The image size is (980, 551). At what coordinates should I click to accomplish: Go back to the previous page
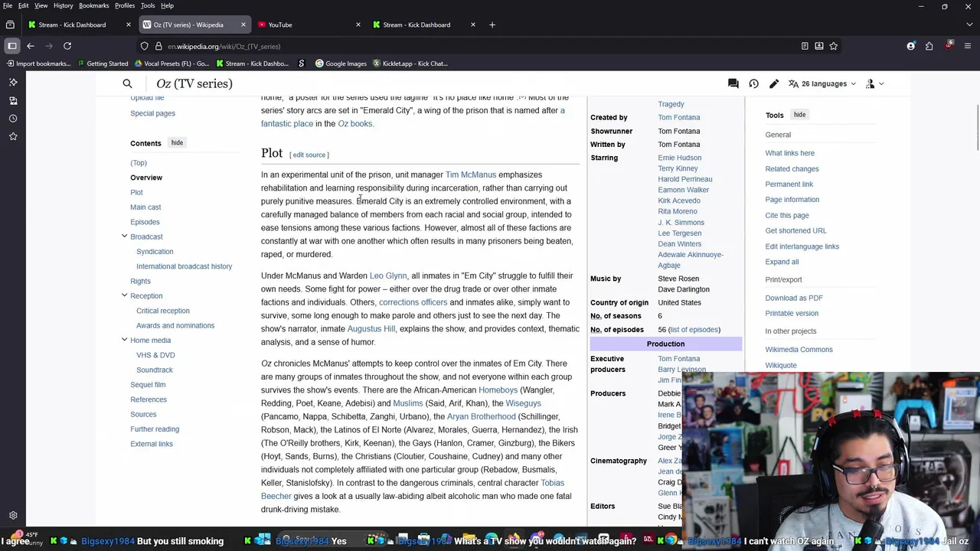(31, 46)
